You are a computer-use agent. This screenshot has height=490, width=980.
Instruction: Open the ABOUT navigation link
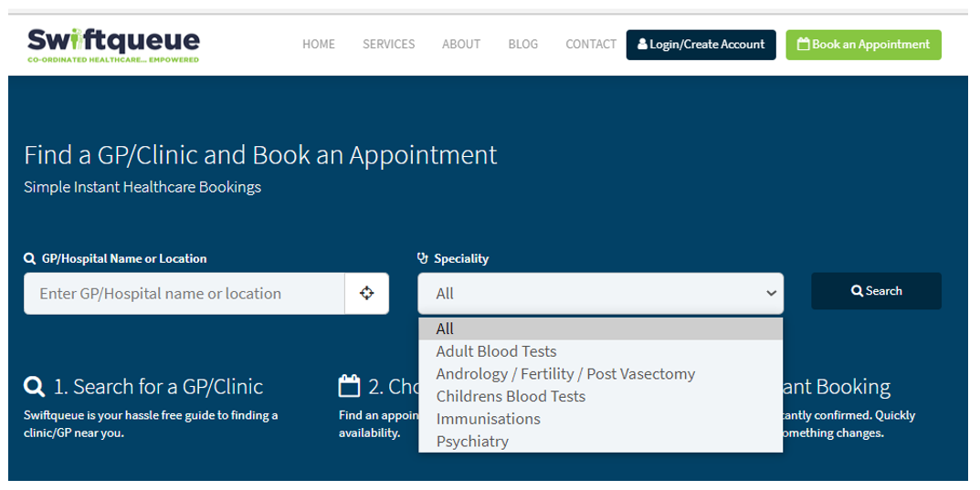[x=461, y=45]
